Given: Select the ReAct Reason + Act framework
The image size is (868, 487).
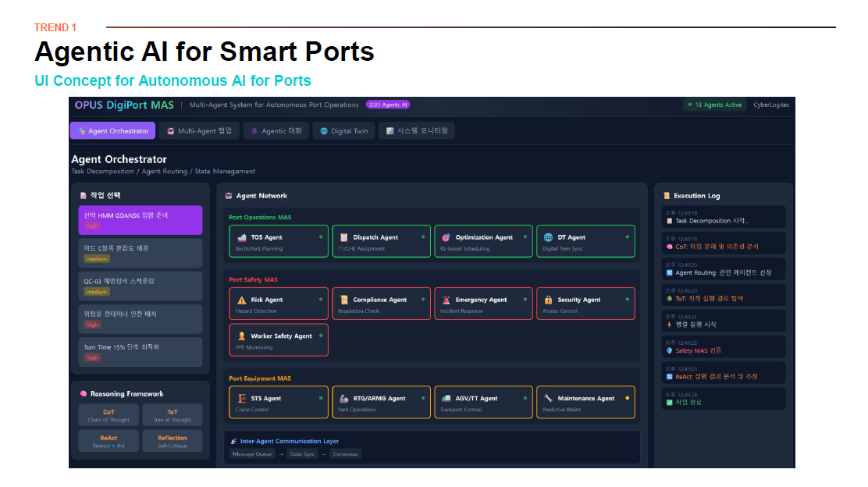Looking at the screenshot, I should pyautogui.click(x=108, y=441).
